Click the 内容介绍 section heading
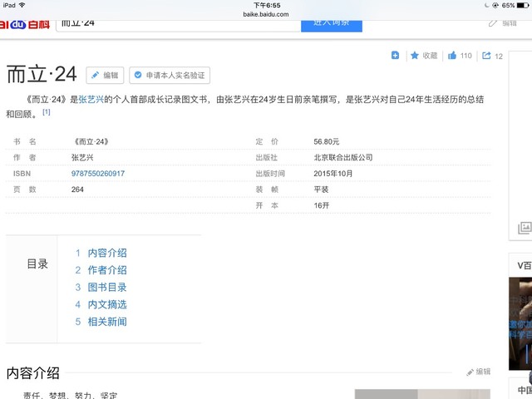532x399 pixels. click(x=33, y=373)
